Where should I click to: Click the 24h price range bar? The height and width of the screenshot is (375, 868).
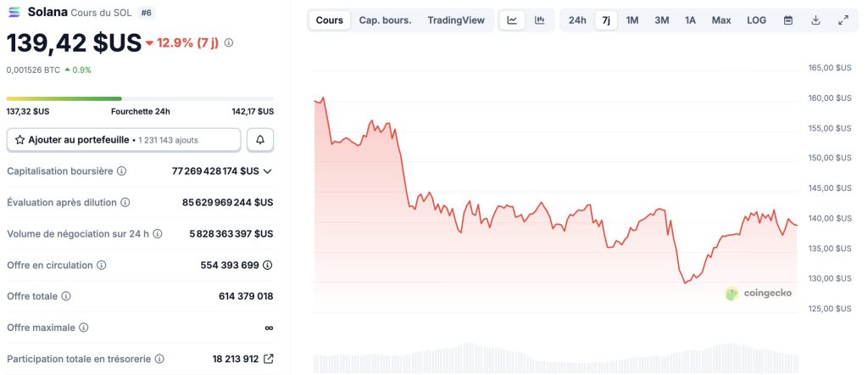tap(140, 98)
